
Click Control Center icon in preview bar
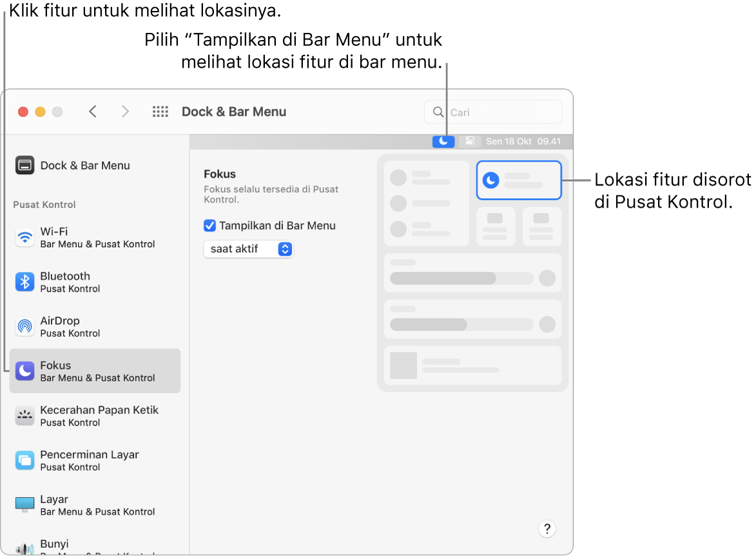tap(470, 141)
